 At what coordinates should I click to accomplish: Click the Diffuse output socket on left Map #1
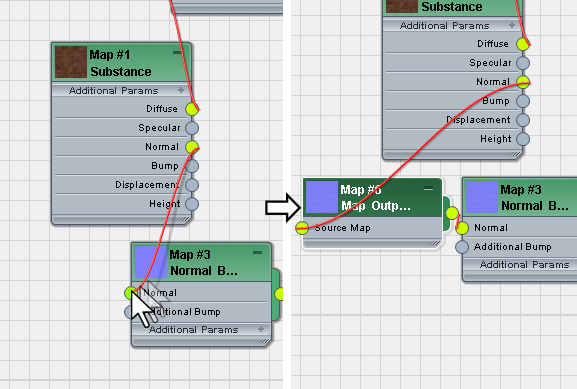click(x=192, y=109)
